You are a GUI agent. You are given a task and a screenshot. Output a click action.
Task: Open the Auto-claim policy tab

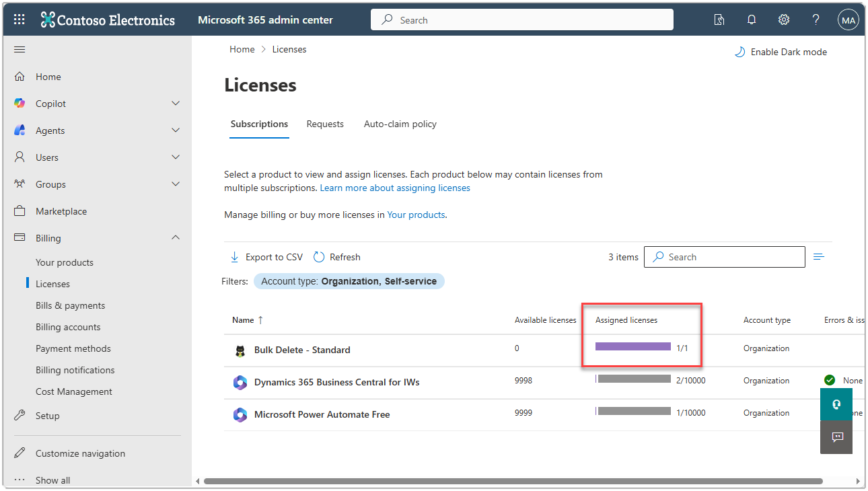point(400,124)
